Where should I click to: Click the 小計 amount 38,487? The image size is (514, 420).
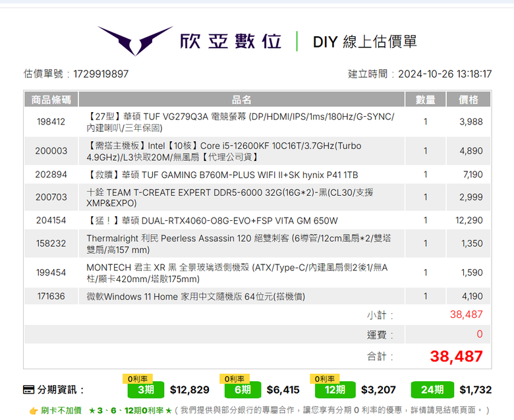[466, 315]
